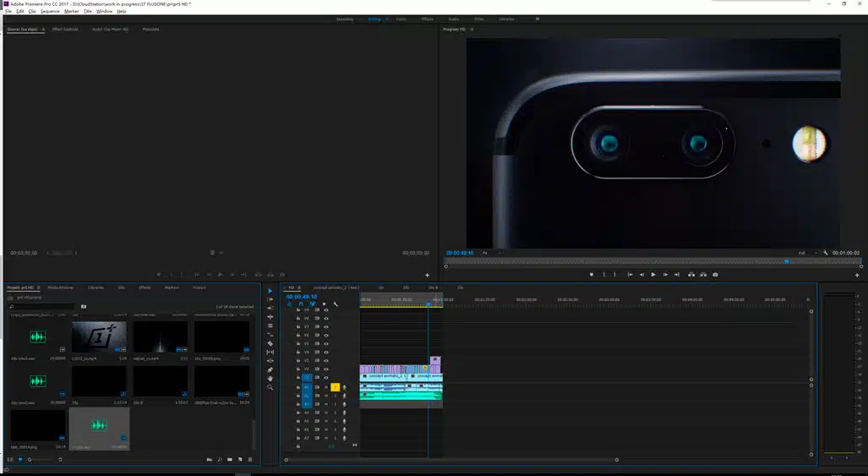Select the Razor tool in the tools panel
Screen dimensions: 868x476
pos(270,343)
